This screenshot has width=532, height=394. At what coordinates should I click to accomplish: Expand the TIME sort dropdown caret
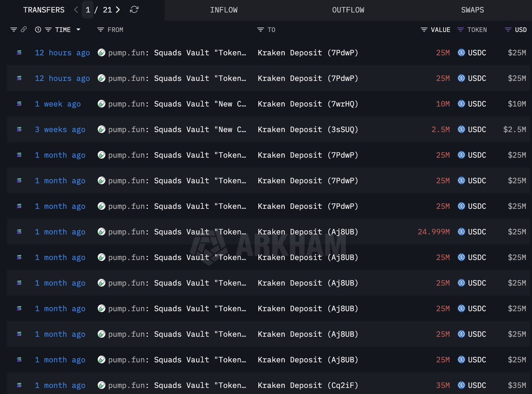coord(79,30)
